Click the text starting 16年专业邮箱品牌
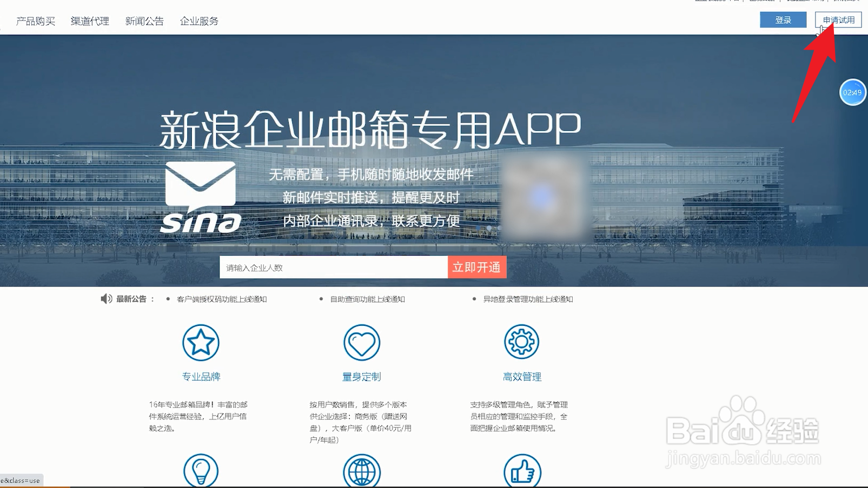This screenshot has width=868, height=488. [x=198, y=416]
